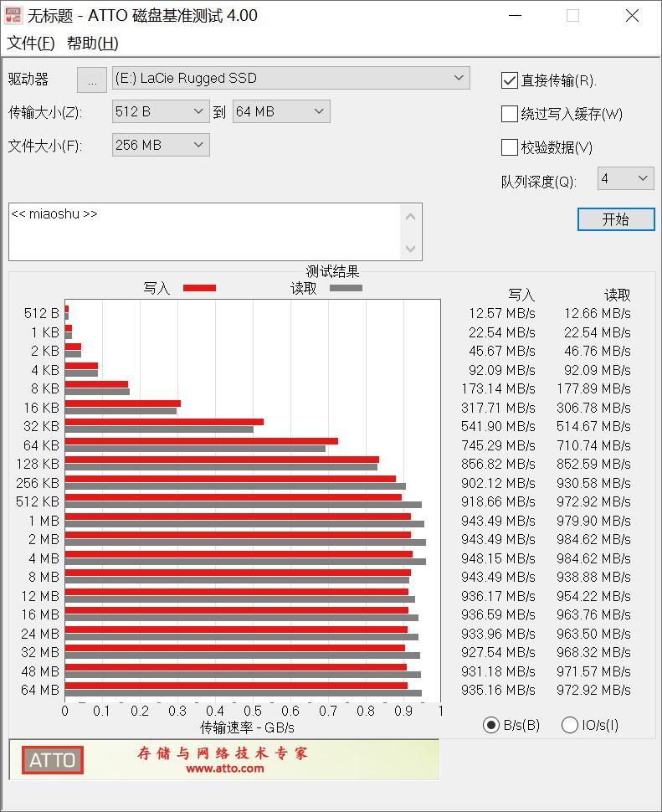Screen dimensions: 662x812
Task: Open the 64 MB transfer size end dropdown
Action: tap(281, 111)
